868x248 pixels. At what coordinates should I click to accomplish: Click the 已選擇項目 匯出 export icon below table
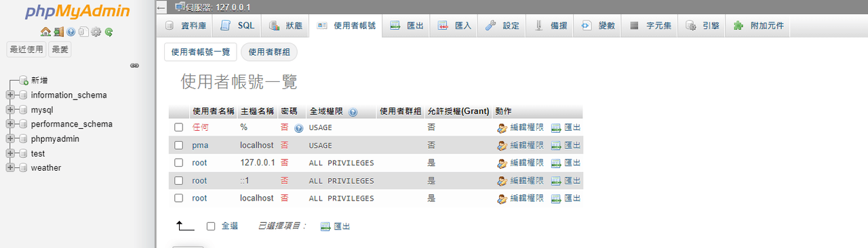coord(325,226)
